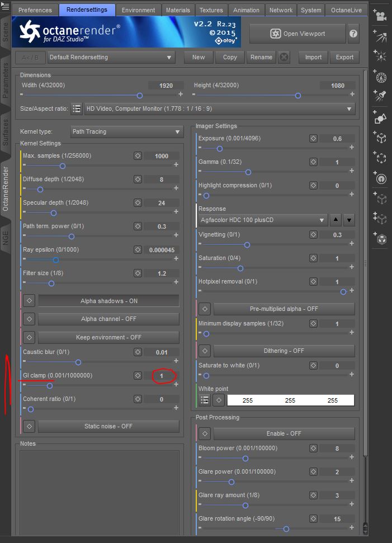
Task: Click the diamond icon beside Vignetting
Action: [x=313, y=235]
